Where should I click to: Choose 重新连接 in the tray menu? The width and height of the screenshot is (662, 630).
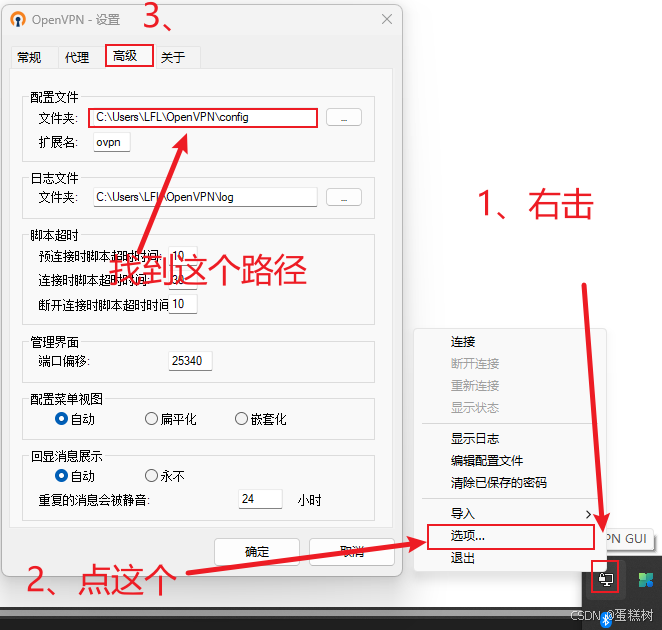point(510,386)
